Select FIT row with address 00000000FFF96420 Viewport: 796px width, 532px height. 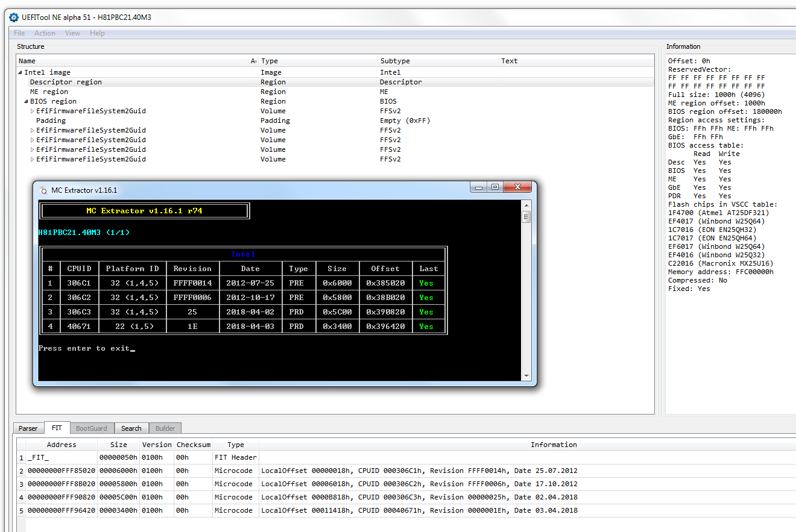coord(406,510)
